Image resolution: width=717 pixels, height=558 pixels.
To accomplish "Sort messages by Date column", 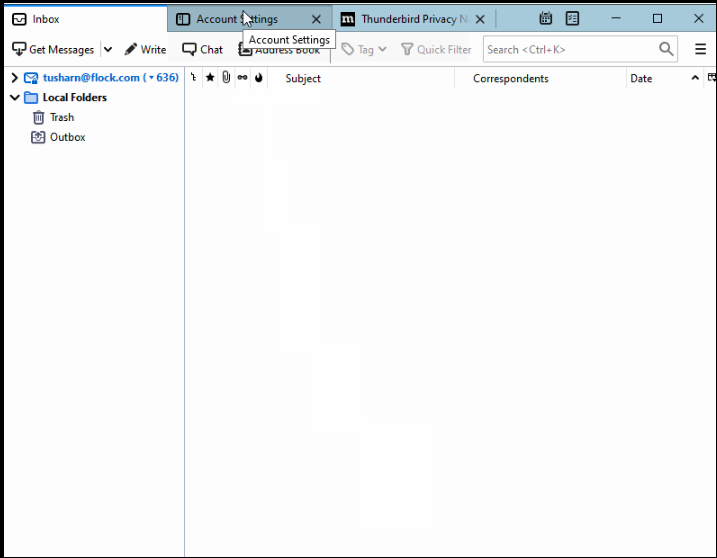I will point(665,78).
